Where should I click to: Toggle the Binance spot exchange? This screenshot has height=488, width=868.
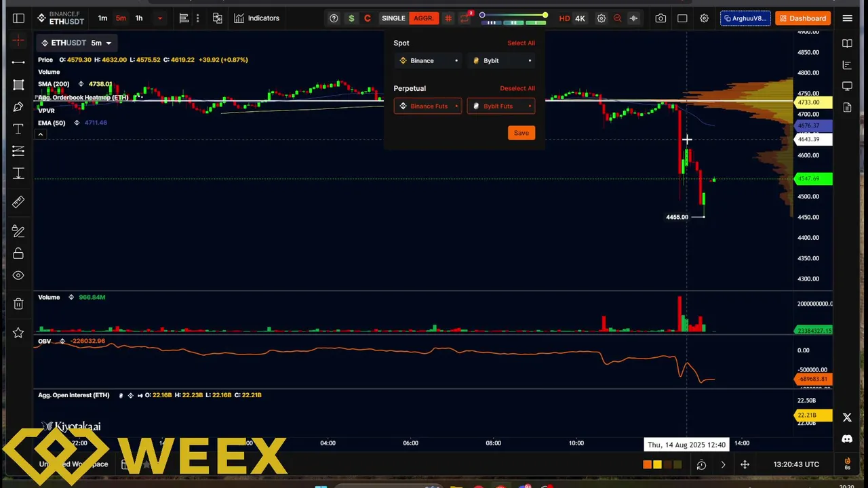click(428, 61)
